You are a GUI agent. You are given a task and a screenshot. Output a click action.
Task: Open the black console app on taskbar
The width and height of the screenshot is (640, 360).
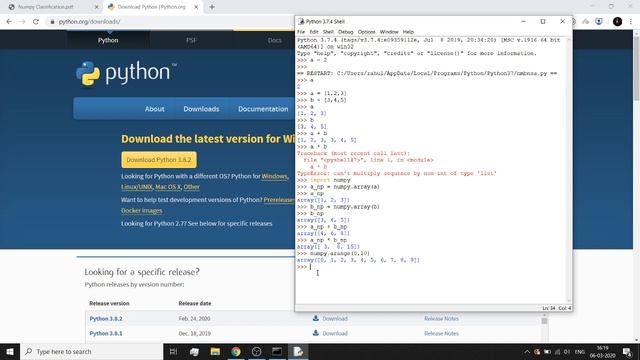coord(277,351)
